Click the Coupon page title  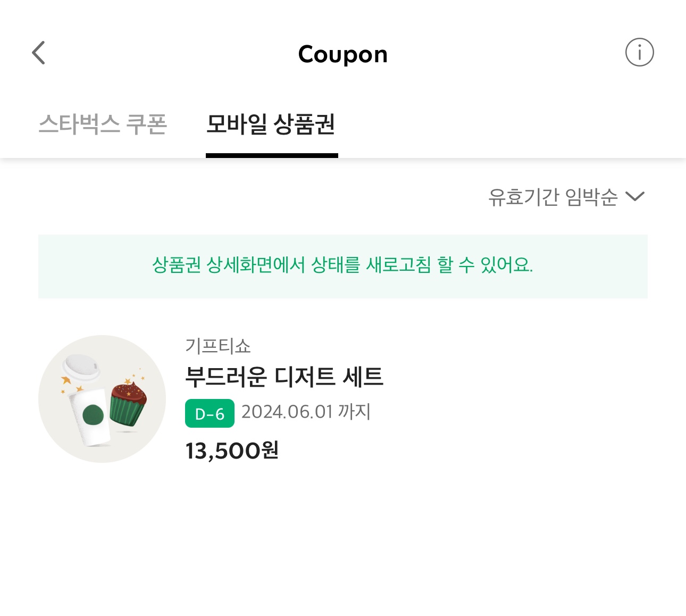tap(343, 54)
